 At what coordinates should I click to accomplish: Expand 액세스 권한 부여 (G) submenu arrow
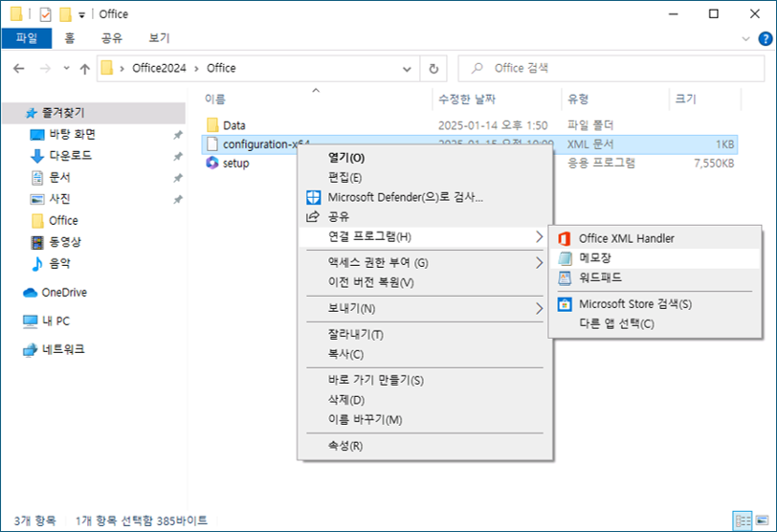pyautogui.click(x=539, y=262)
